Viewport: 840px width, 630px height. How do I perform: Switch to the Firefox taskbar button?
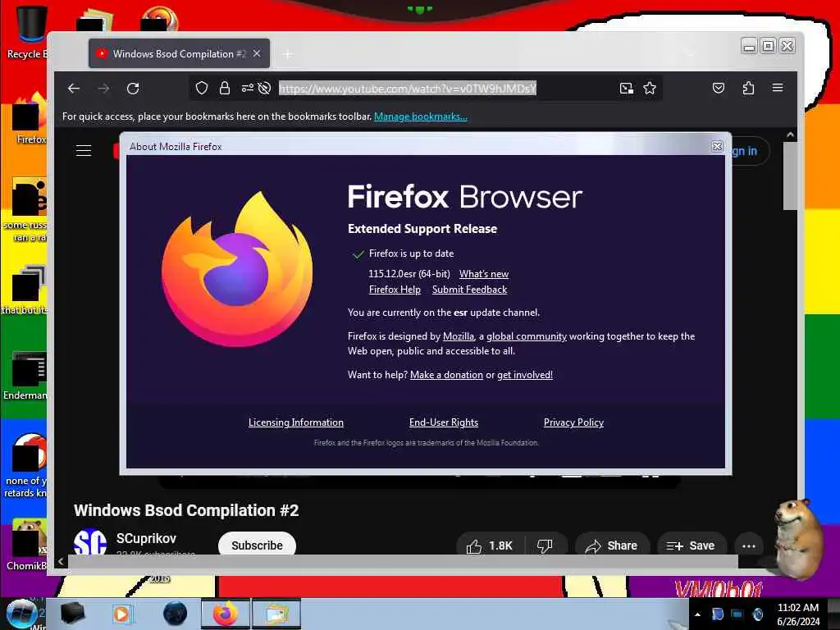[x=226, y=614]
